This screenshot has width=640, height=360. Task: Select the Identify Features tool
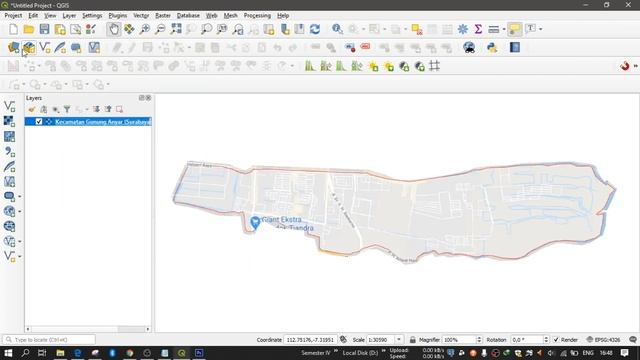337,29
